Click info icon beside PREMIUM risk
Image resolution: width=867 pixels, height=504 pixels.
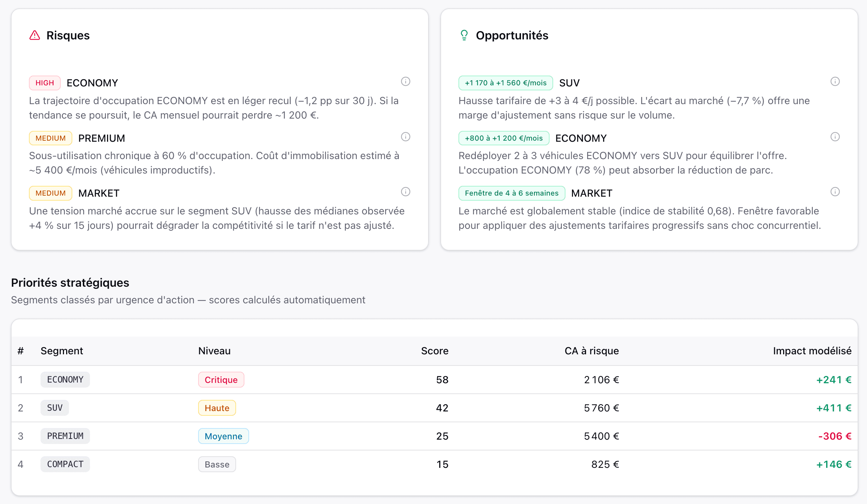405,137
